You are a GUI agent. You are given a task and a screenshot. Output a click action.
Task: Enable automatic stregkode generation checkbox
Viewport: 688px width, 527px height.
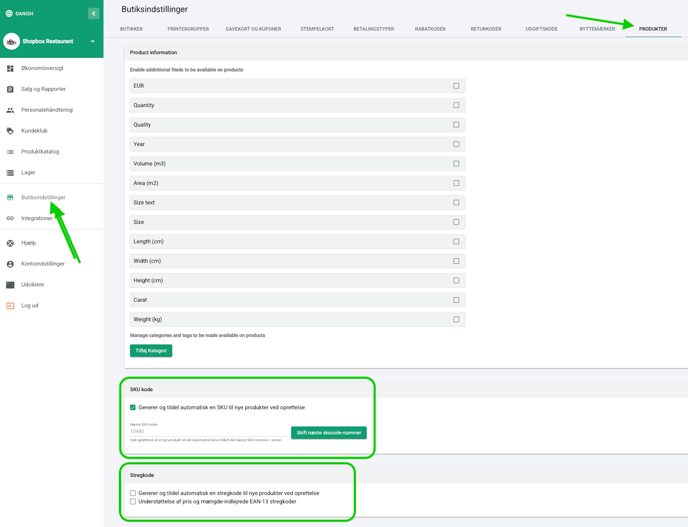[x=133, y=493]
